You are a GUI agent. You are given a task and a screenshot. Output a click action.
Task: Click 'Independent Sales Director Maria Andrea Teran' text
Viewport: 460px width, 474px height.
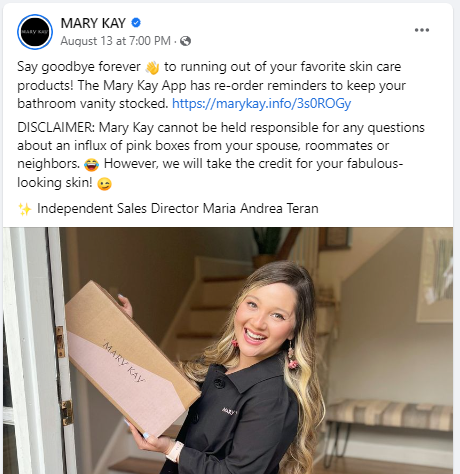pyautogui.click(x=178, y=209)
